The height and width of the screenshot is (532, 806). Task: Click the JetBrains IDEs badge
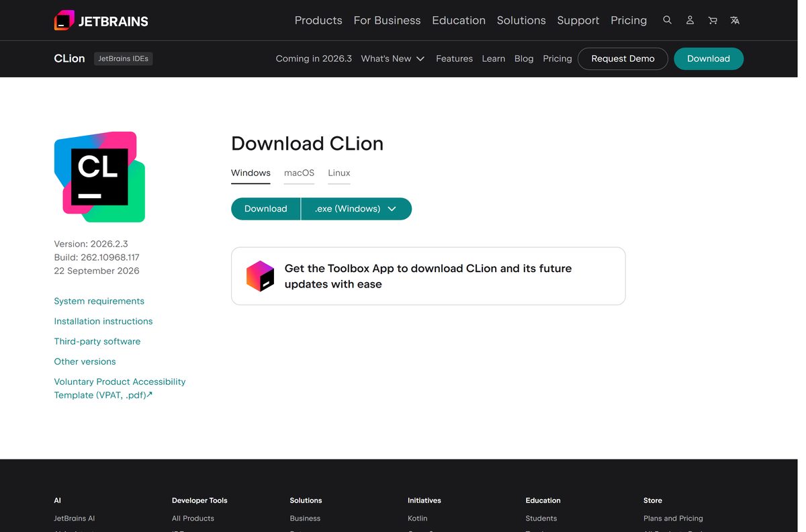coord(124,58)
